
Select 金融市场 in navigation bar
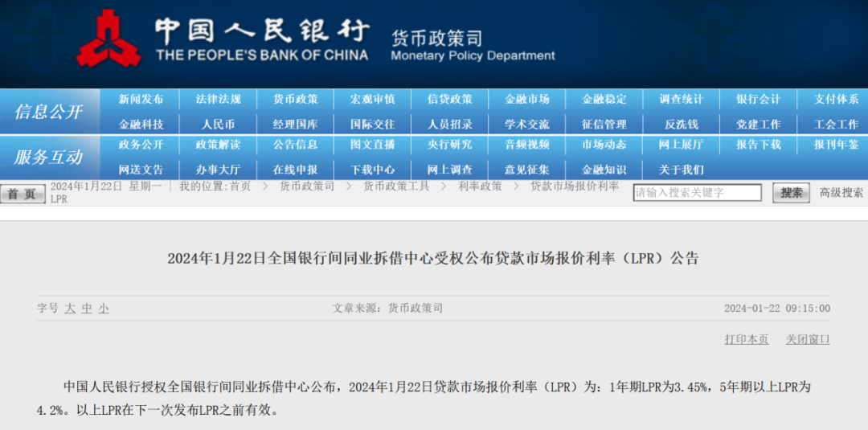[527, 100]
